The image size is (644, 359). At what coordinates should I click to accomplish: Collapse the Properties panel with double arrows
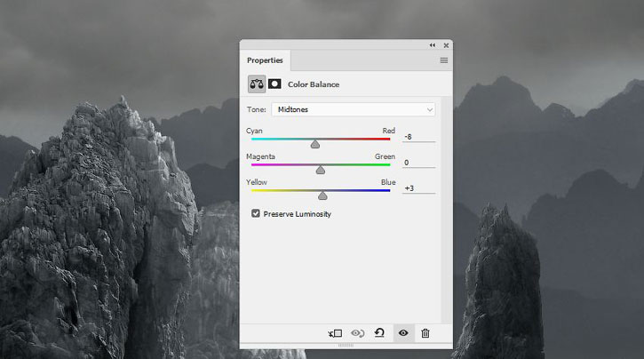point(433,45)
